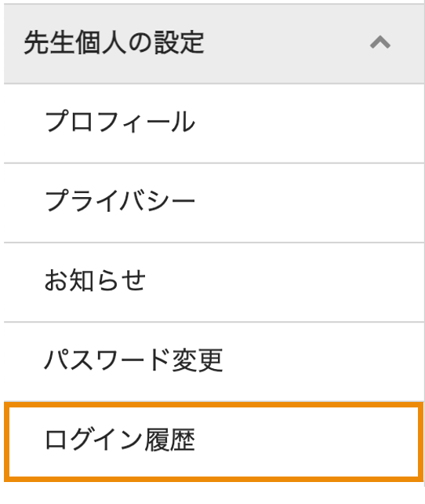The image size is (425, 504).
Task: Open パスワード変更 to change password
Action: tap(214, 362)
